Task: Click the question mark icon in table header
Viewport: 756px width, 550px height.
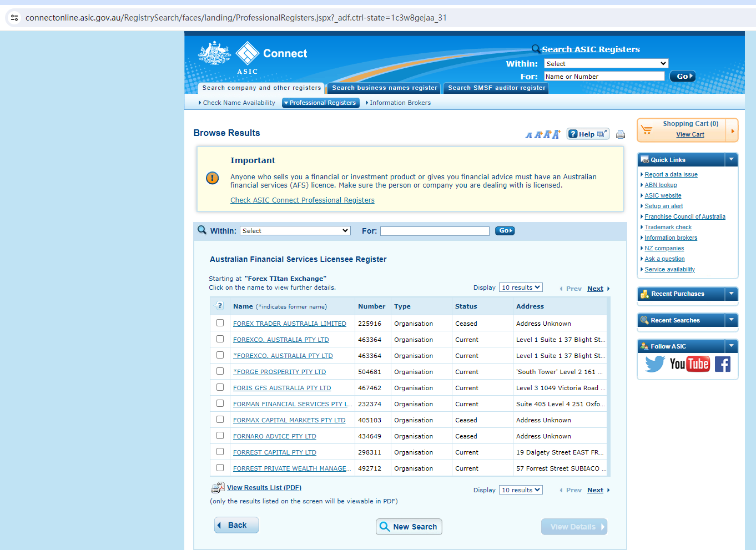Action: tap(220, 306)
